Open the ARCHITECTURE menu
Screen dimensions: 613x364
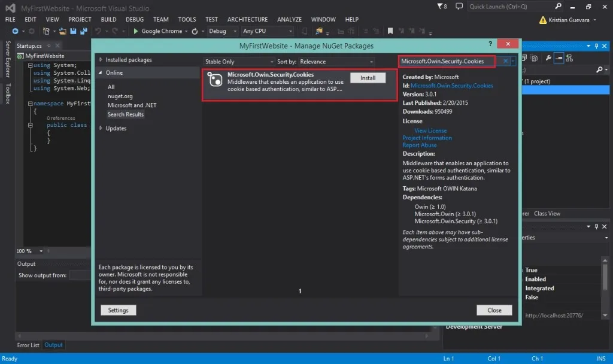247,19
